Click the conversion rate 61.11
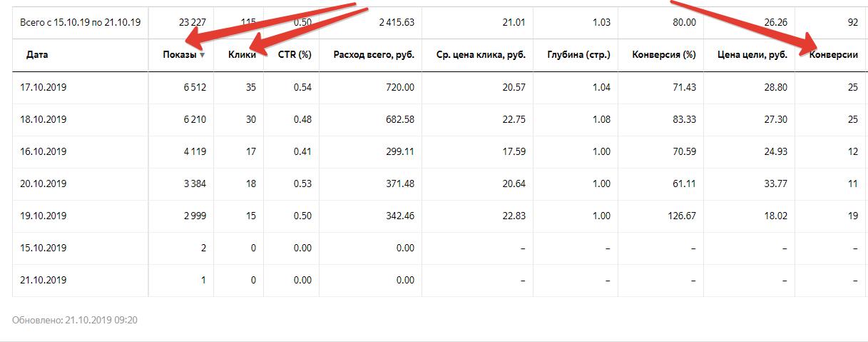 [684, 183]
